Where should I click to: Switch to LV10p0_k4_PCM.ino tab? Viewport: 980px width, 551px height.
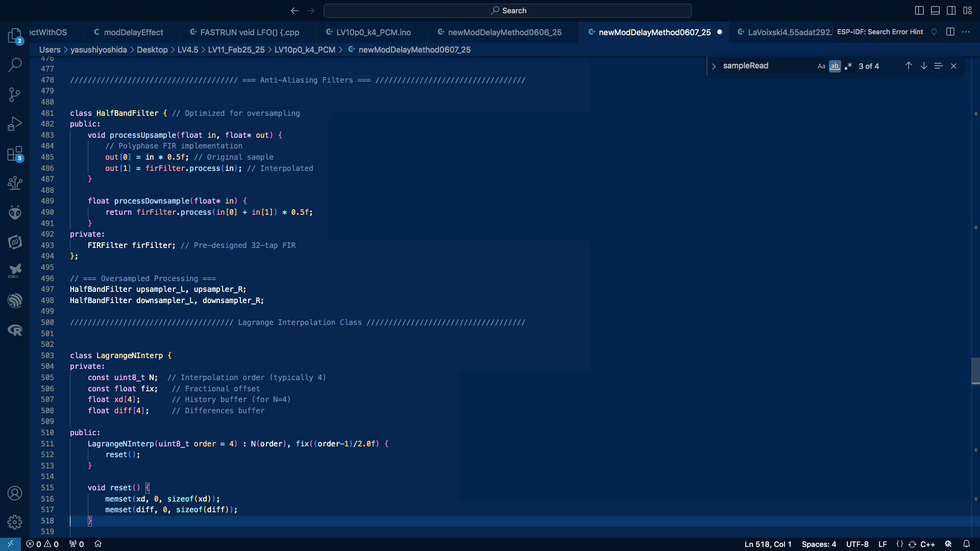373,32
